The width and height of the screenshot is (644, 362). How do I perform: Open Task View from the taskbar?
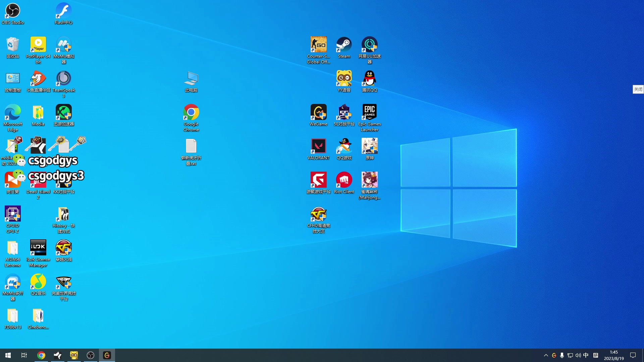point(24,355)
